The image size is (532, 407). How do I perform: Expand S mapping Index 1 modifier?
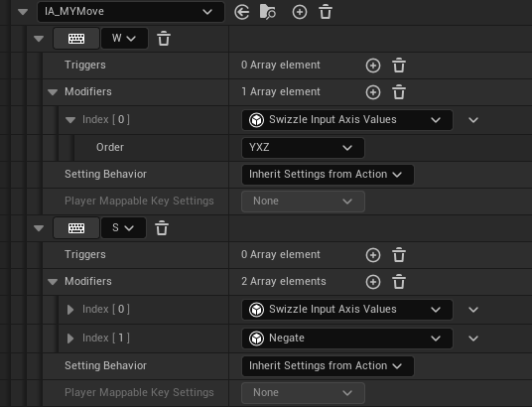70,339
